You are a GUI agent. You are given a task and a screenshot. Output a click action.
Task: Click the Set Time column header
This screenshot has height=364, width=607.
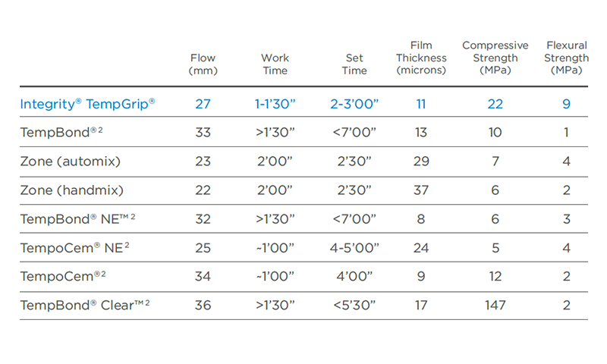pos(354,64)
